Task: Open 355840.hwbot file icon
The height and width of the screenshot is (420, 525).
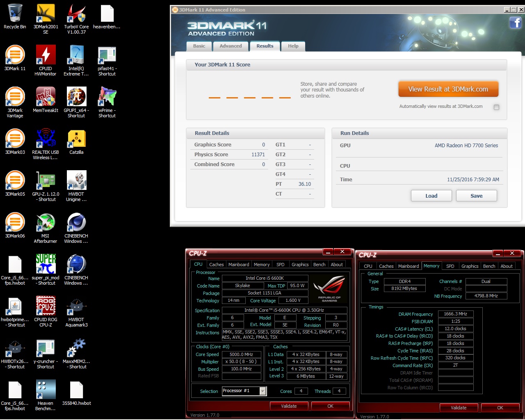Action: click(x=76, y=390)
